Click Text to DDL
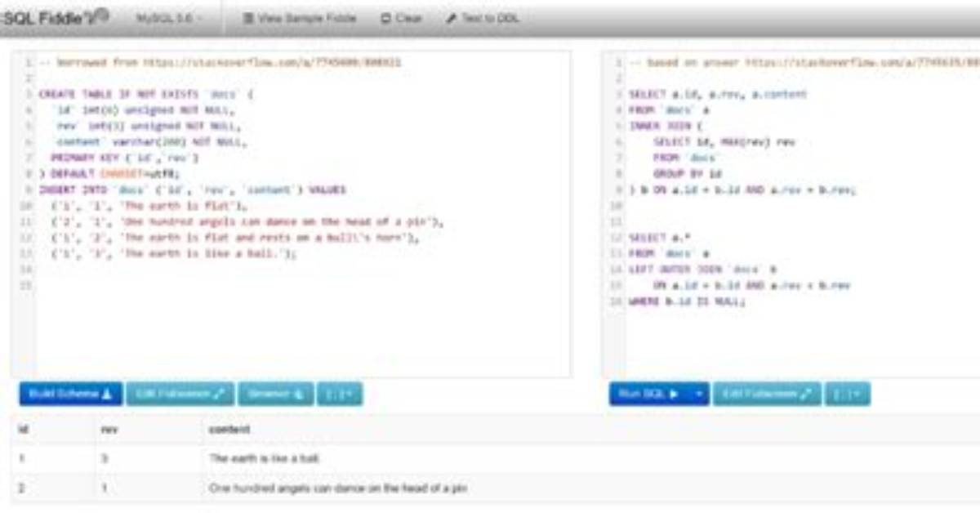Screen dimensions: 980x513 coord(482,18)
